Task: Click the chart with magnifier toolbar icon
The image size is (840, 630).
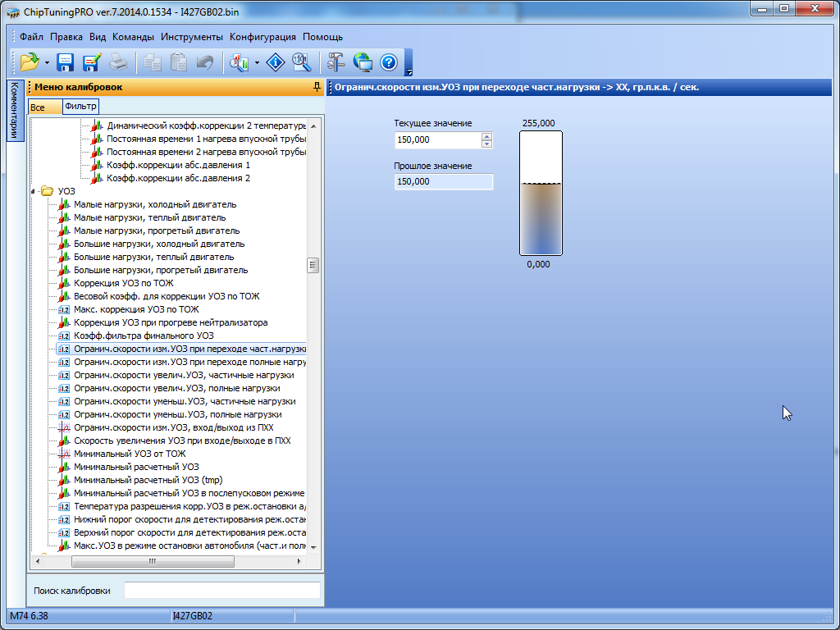Action: [240, 62]
